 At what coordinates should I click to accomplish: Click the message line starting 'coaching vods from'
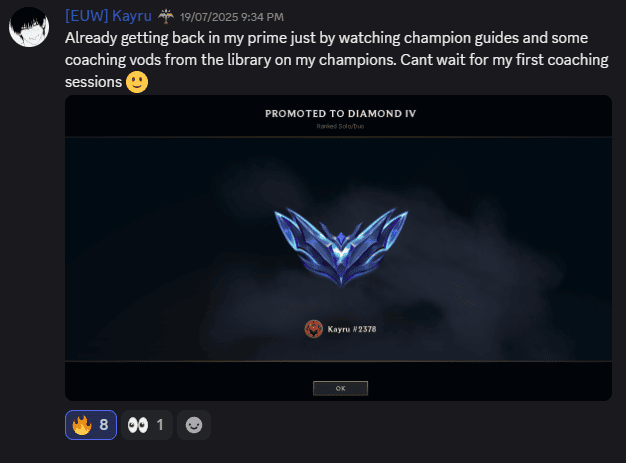(x=337, y=60)
